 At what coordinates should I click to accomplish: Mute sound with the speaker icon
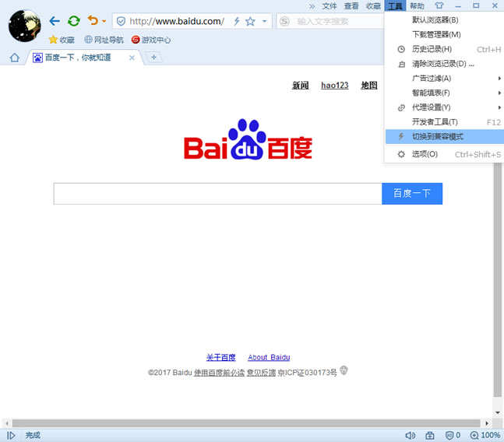[x=411, y=435]
